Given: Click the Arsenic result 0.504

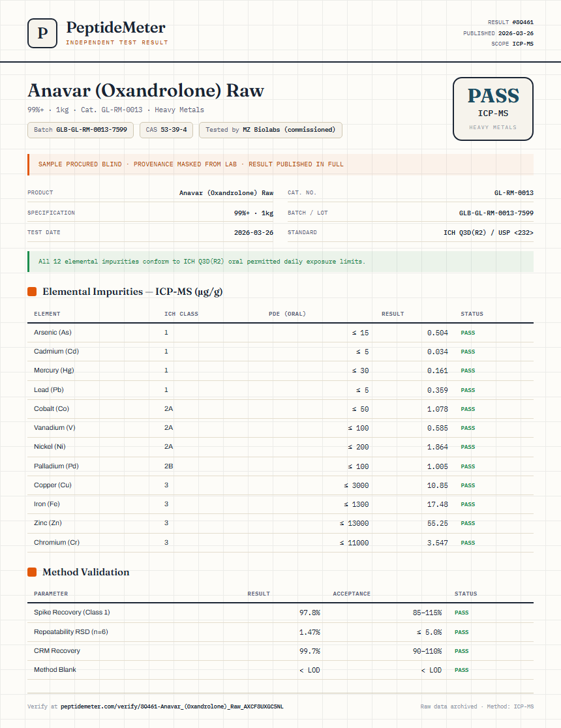Looking at the screenshot, I should tap(438, 333).
